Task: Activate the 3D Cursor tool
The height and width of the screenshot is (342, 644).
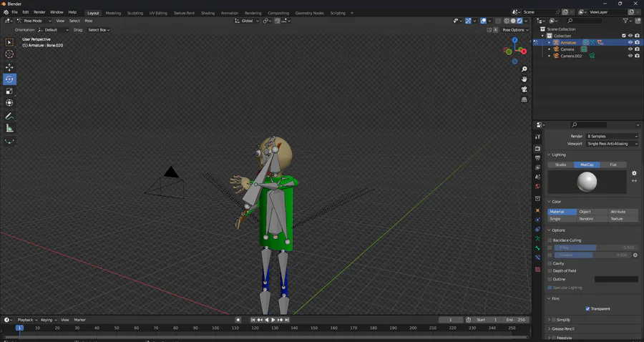Action: coord(9,54)
